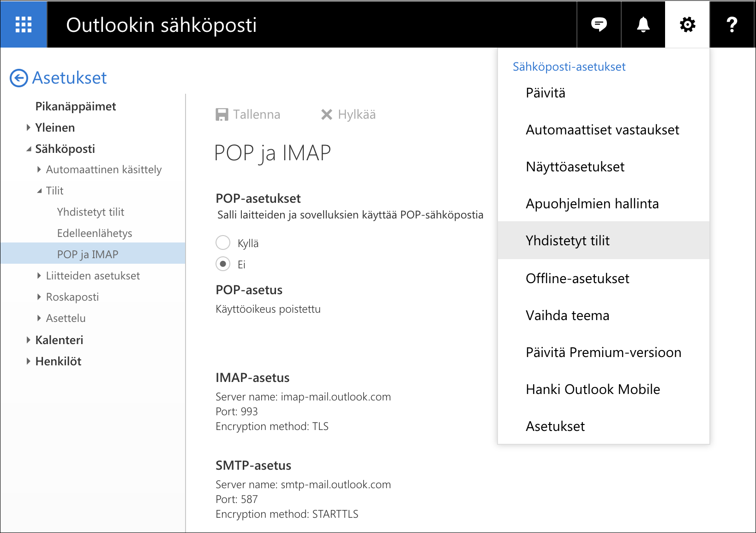Viewport: 756px width, 533px height.
Task: Open the app launcher grid
Action: (x=23, y=24)
